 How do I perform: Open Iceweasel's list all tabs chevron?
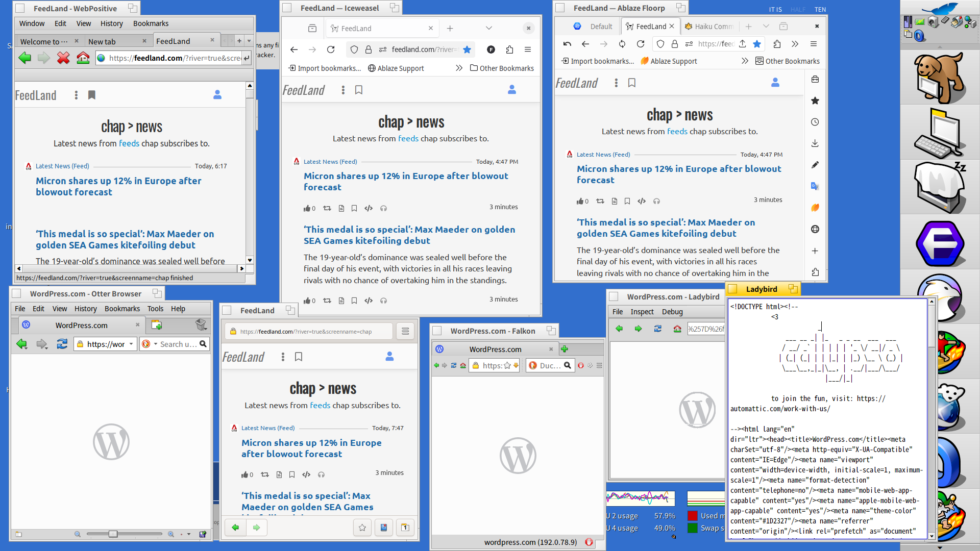click(x=488, y=29)
